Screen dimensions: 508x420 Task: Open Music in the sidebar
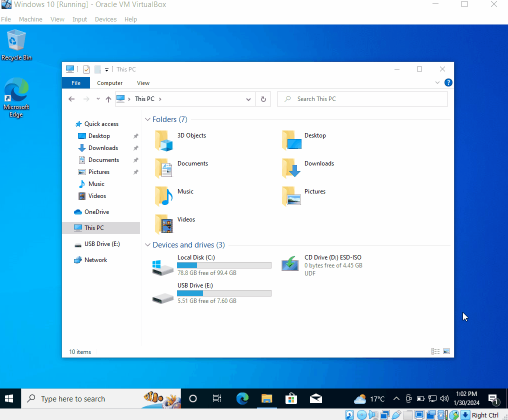tap(96, 184)
